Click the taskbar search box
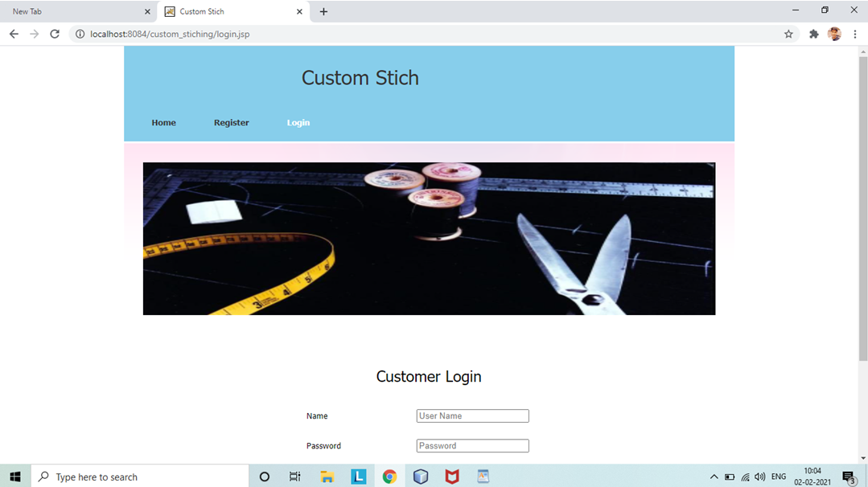The height and width of the screenshot is (487, 868). (x=140, y=477)
